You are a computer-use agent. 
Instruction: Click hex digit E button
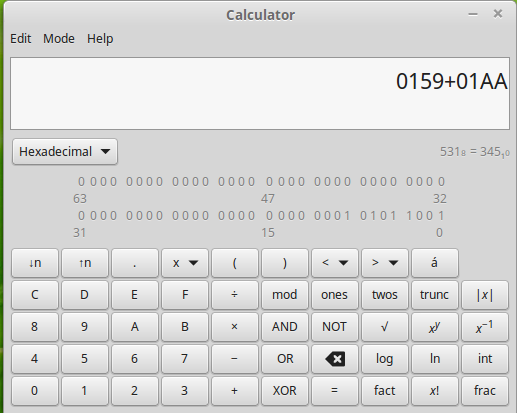[x=135, y=295]
